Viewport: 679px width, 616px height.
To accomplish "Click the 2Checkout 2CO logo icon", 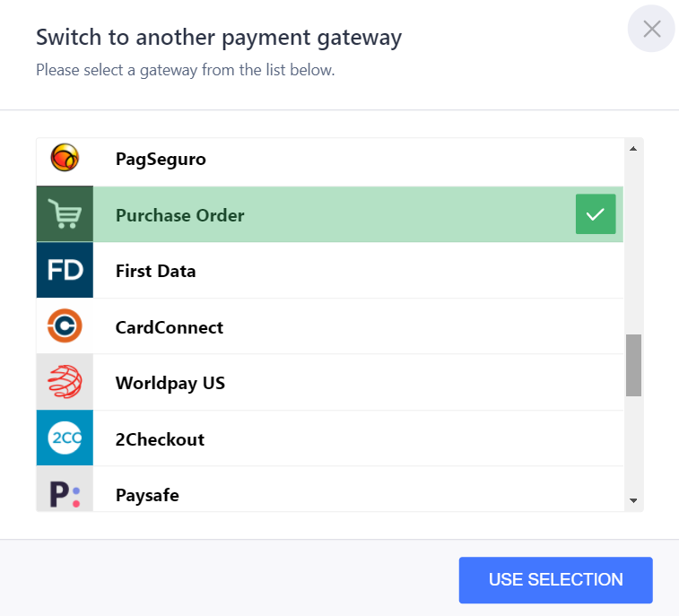I will click(x=65, y=438).
